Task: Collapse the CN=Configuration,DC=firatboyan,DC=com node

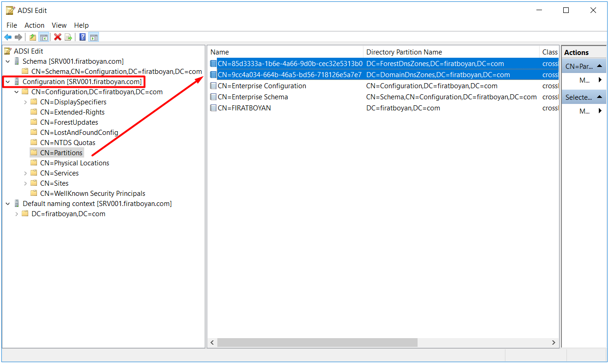Action: click(17, 92)
